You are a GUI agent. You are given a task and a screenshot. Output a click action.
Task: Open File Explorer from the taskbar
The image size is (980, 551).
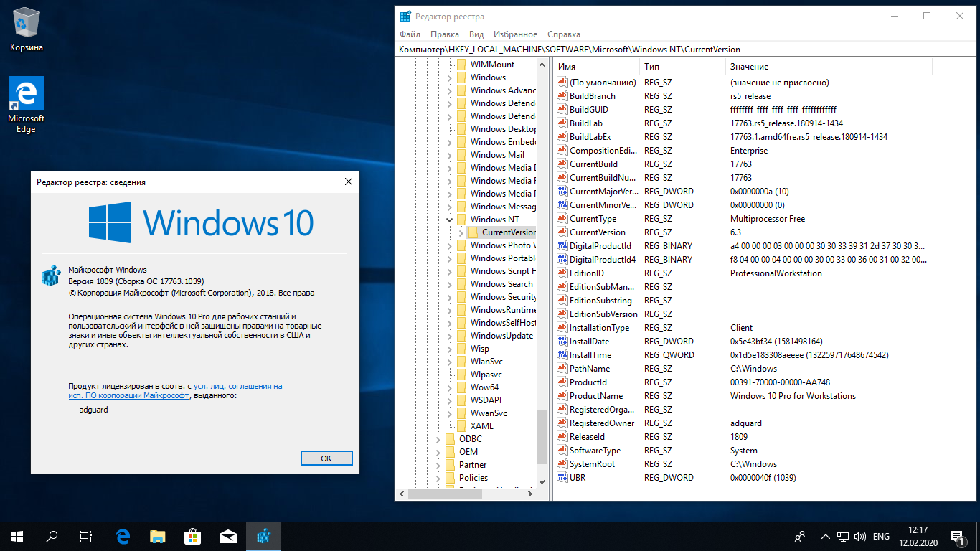point(158,536)
